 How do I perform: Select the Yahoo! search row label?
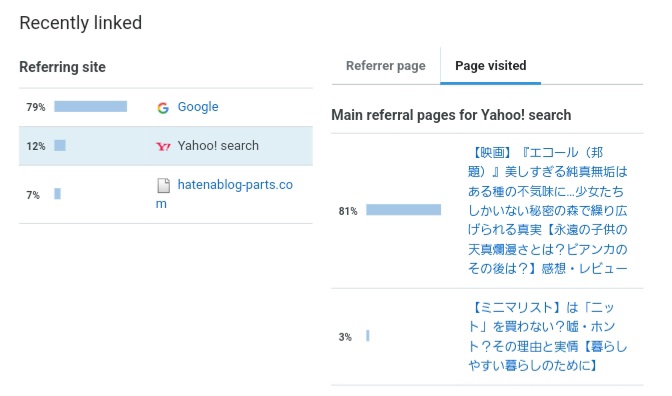tap(218, 146)
